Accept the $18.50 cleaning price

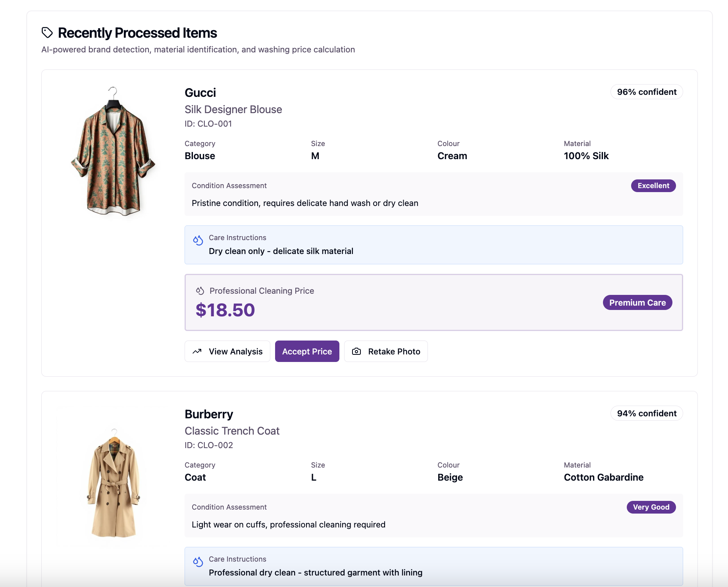click(307, 351)
